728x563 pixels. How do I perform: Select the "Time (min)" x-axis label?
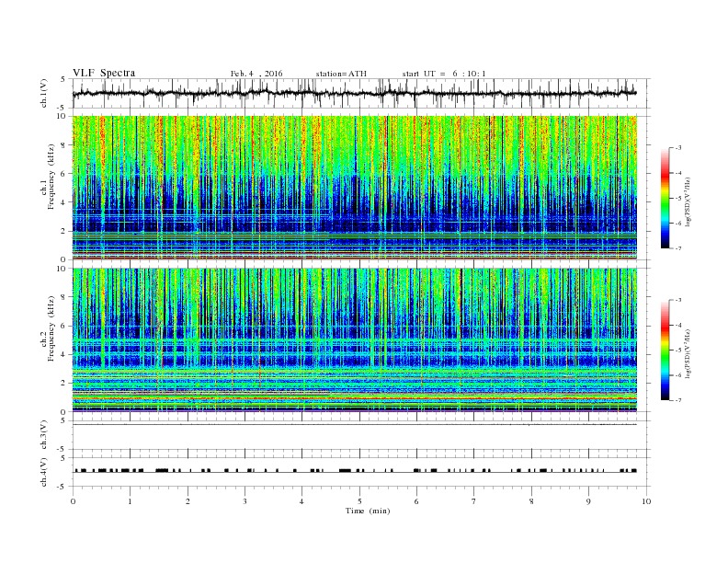point(368,511)
